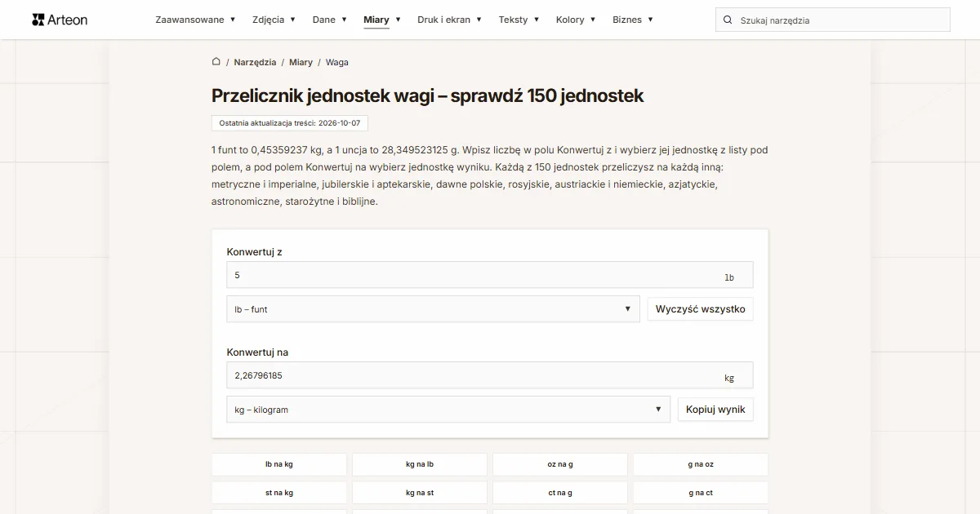
Task: Open the Kolory menu
Action: [576, 20]
